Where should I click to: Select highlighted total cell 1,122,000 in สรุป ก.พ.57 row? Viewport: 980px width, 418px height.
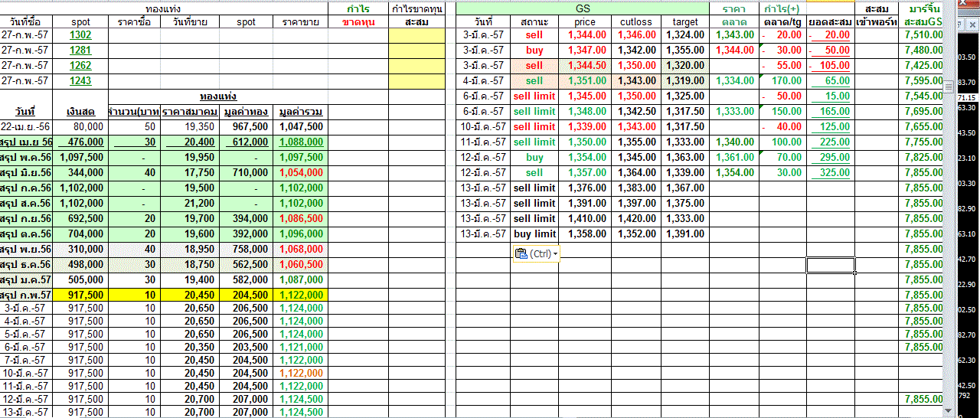(301, 295)
